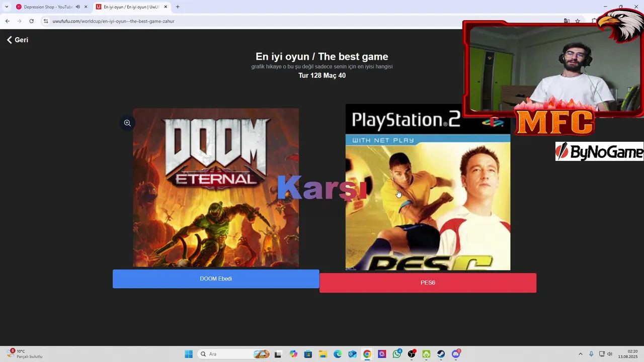Close the Depression Shop YouTube tab
Viewport: 644px width, 362px height.
coord(86,7)
